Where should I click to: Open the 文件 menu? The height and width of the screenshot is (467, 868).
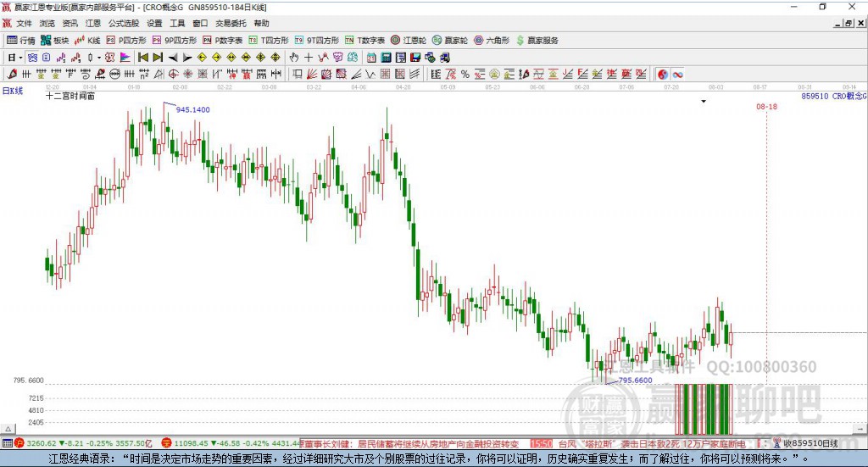click(25, 23)
